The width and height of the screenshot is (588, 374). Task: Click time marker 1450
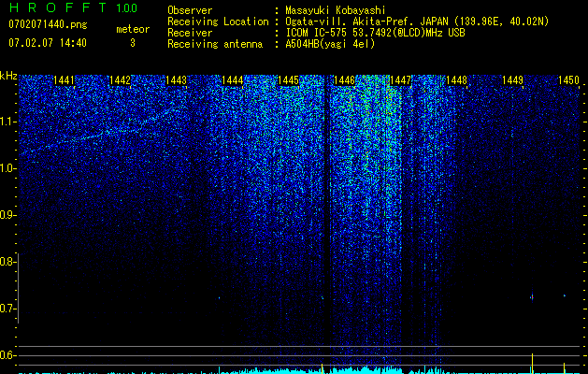coord(568,80)
